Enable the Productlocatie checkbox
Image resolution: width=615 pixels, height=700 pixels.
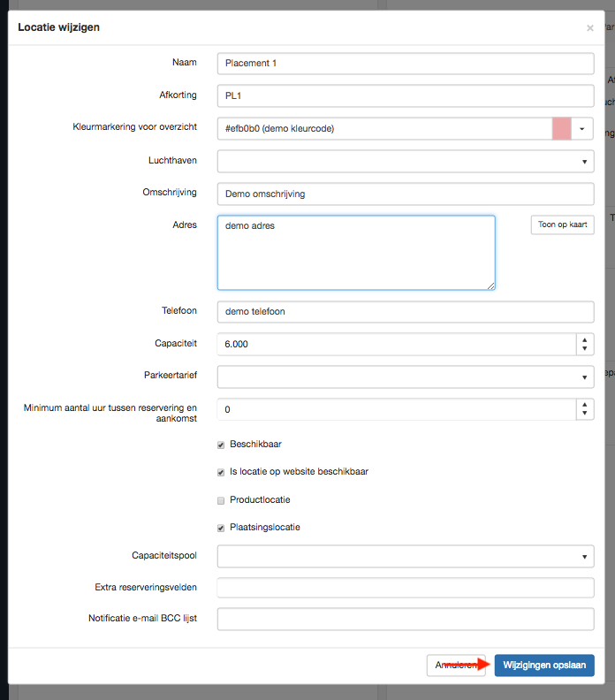coord(221,500)
